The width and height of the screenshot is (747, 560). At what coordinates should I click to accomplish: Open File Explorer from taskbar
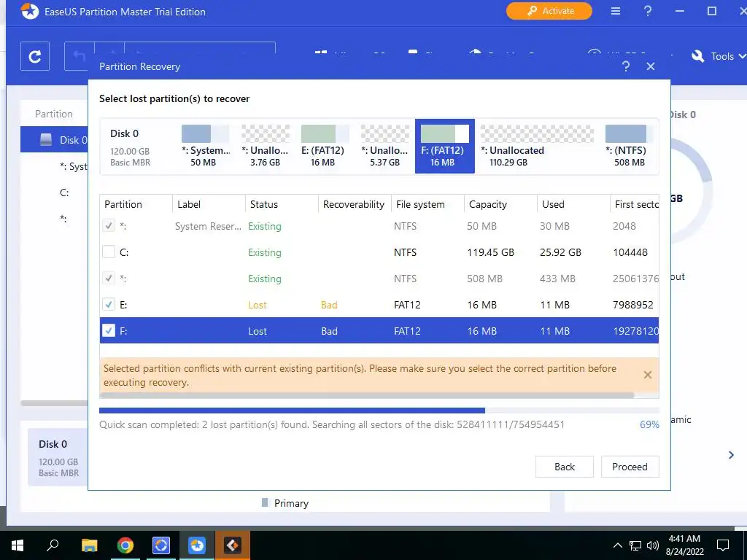tap(89, 545)
